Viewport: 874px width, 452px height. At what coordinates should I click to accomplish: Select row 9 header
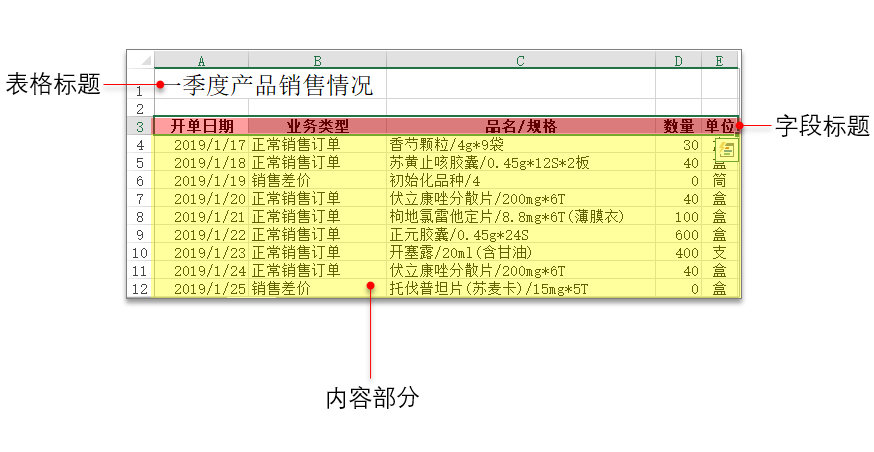point(140,234)
